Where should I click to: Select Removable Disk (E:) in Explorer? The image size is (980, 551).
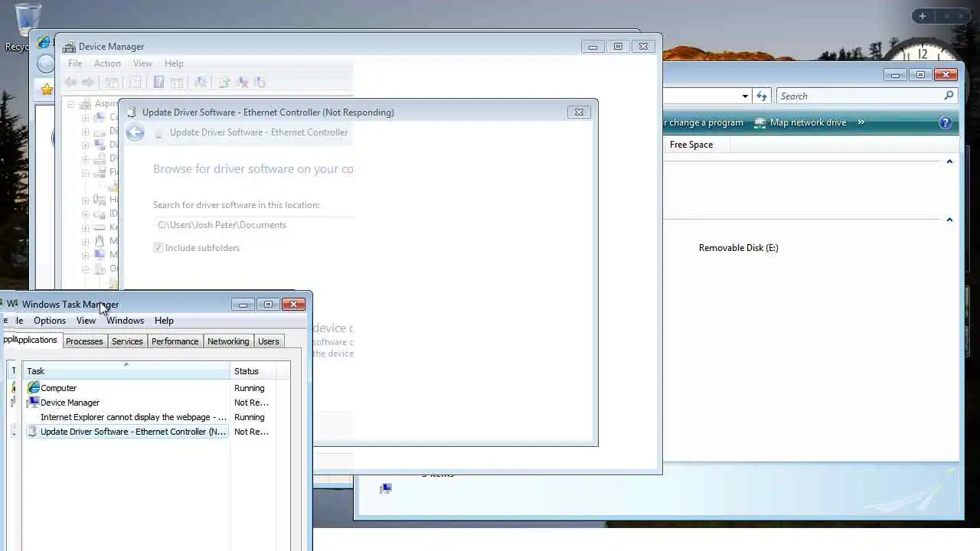point(738,248)
